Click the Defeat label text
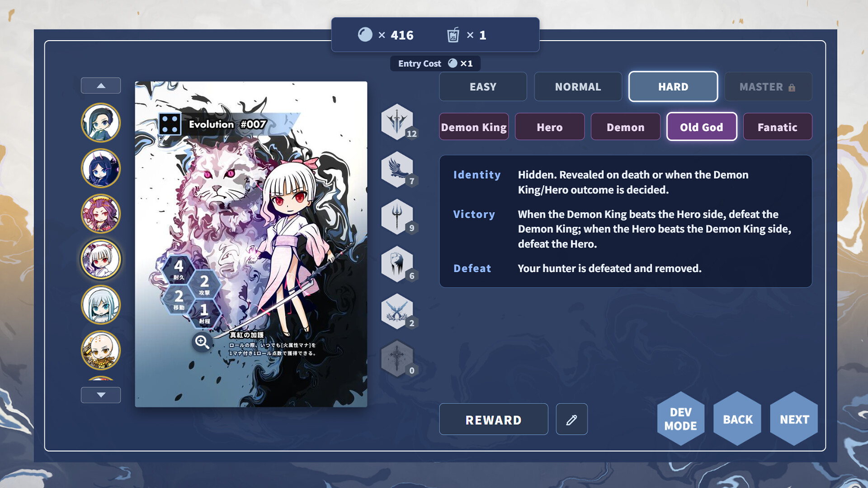 pos(472,268)
